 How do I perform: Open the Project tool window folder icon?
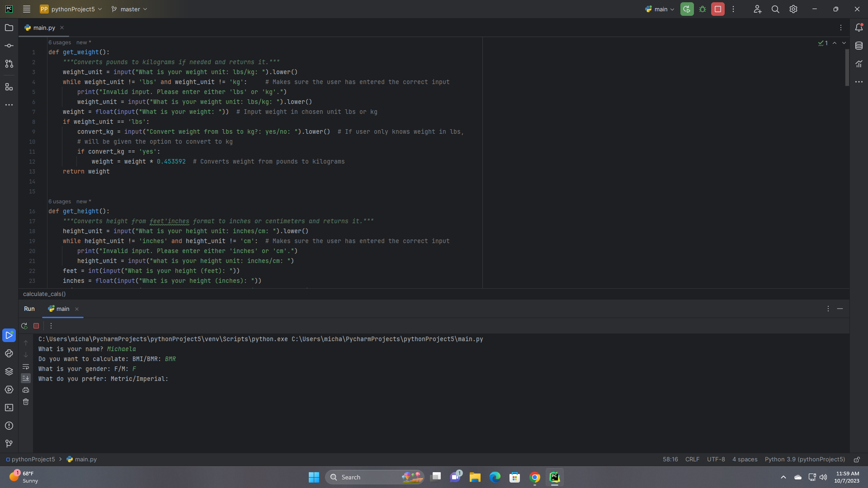[9, 28]
